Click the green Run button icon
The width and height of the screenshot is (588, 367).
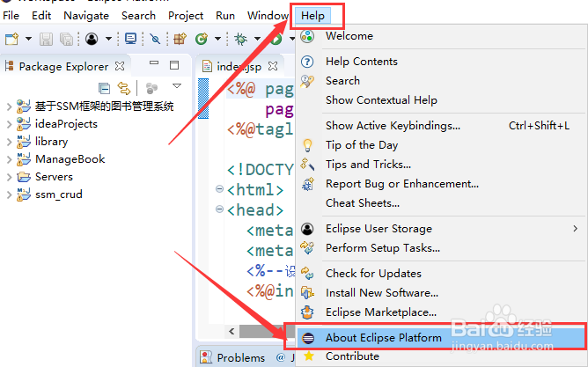point(276,39)
